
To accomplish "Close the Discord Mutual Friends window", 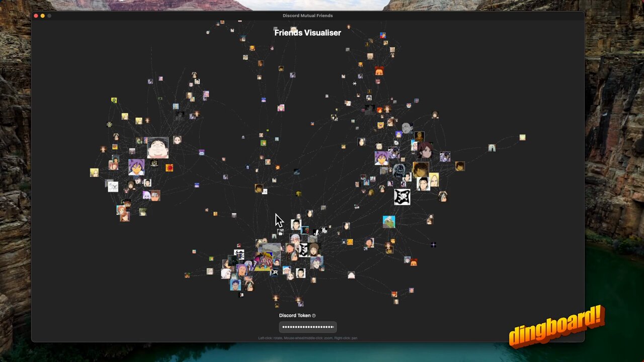I will [36, 16].
